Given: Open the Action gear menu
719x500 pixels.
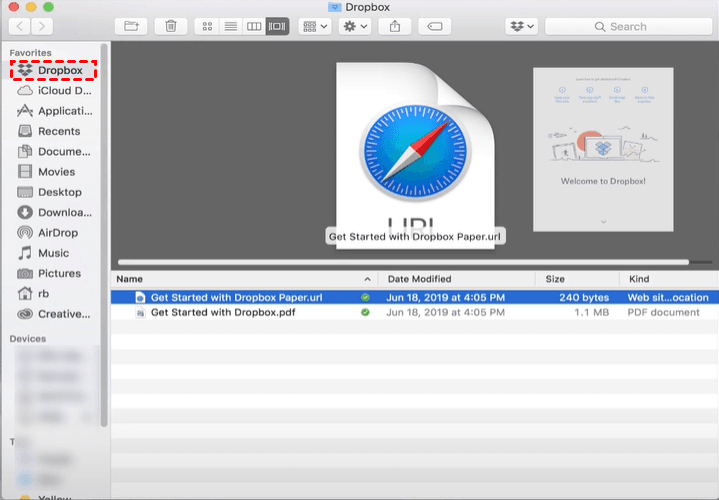Looking at the screenshot, I should [356, 26].
